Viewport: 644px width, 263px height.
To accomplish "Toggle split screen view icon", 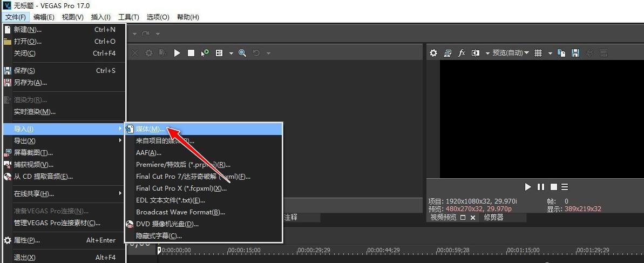I will click(x=476, y=53).
